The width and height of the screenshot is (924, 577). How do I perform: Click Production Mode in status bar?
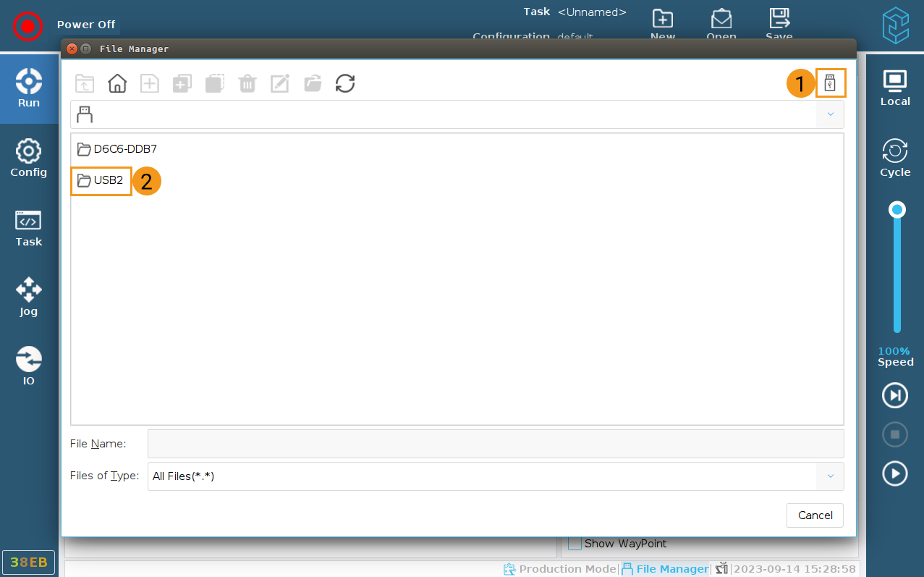[559, 569]
